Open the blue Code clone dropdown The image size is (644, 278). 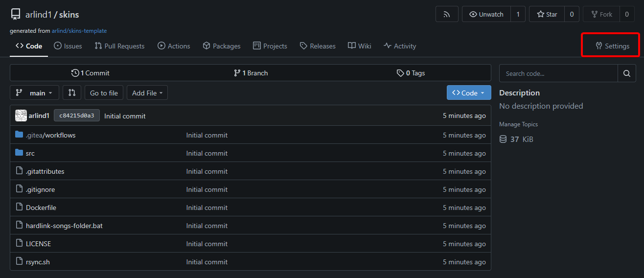468,93
